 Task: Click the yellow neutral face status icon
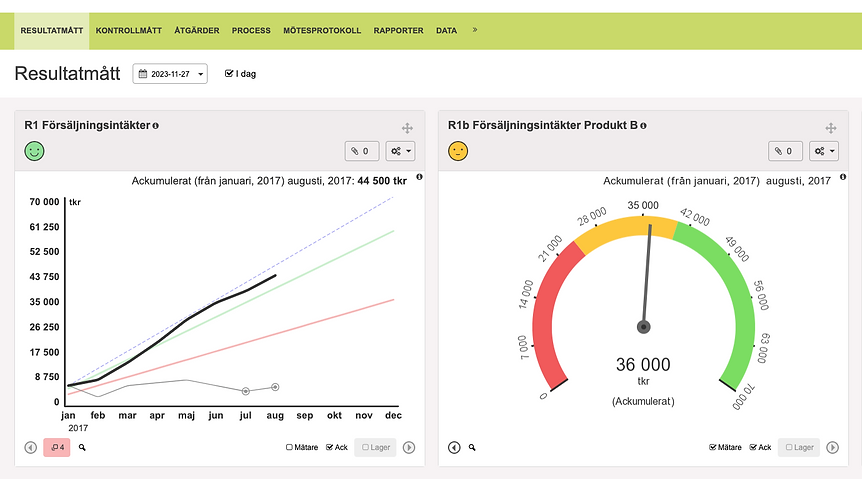pyautogui.click(x=458, y=151)
